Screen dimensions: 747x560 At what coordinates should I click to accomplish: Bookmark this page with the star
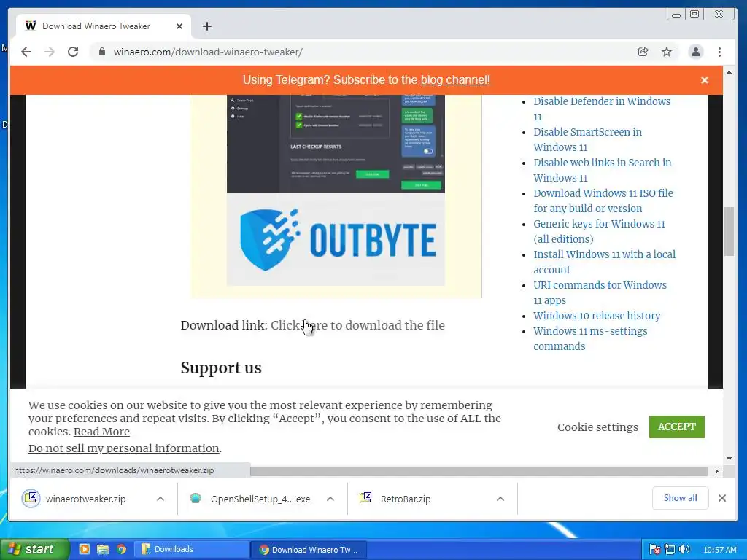coord(667,52)
